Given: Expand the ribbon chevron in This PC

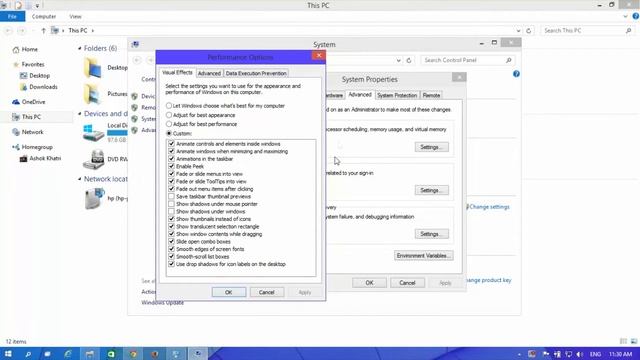Looking at the screenshot, I should click(625, 17).
